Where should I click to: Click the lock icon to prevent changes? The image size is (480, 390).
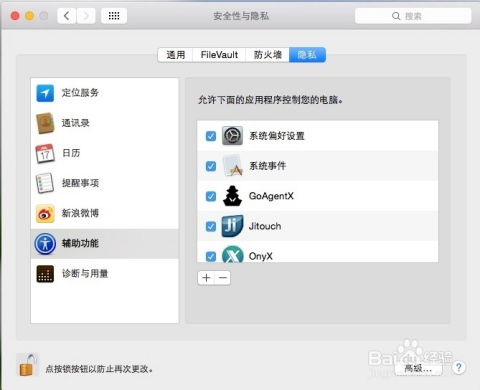pyautogui.click(x=27, y=365)
